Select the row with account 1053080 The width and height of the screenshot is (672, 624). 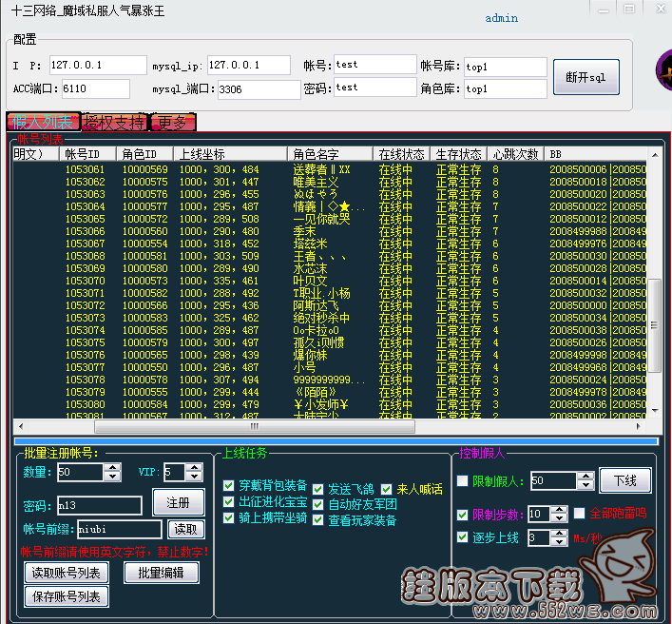[330, 404]
